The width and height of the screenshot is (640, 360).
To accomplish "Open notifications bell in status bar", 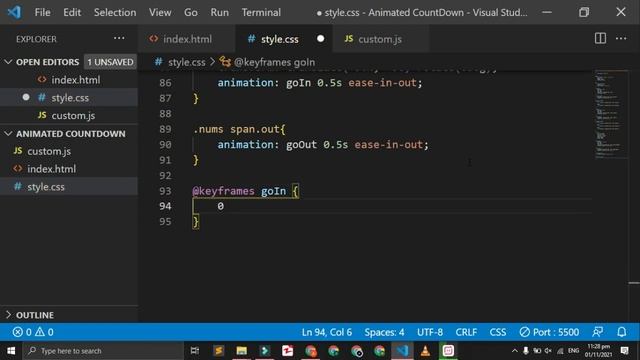I will tap(621, 332).
